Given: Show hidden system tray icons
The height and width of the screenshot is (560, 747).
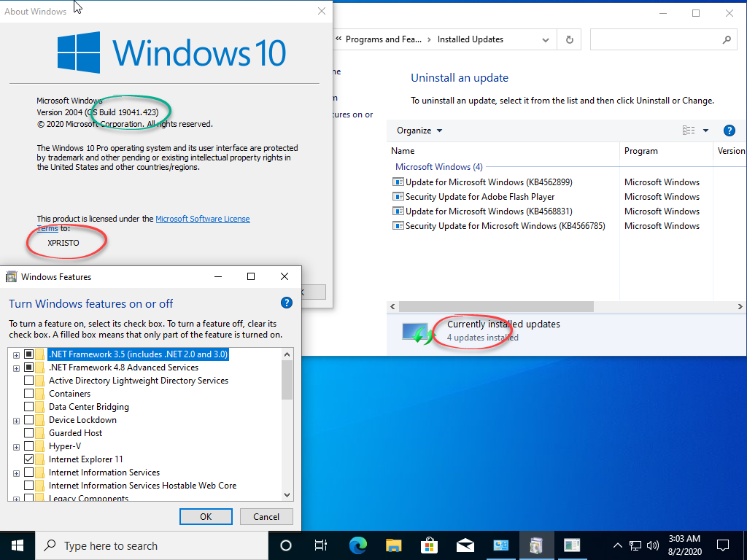Looking at the screenshot, I should click(x=617, y=545).
